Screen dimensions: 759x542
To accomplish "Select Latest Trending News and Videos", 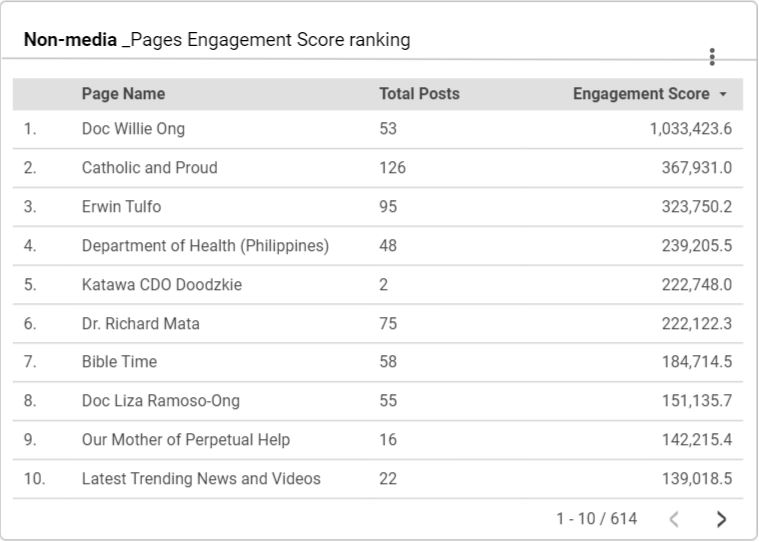I will [x=201, y=479].
